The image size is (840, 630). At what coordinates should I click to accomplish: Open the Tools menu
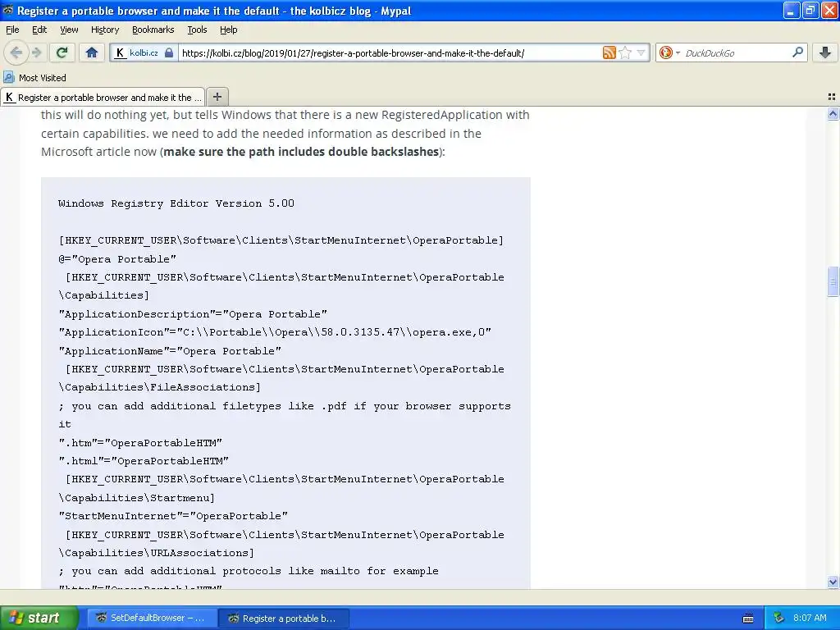point(197,30)
